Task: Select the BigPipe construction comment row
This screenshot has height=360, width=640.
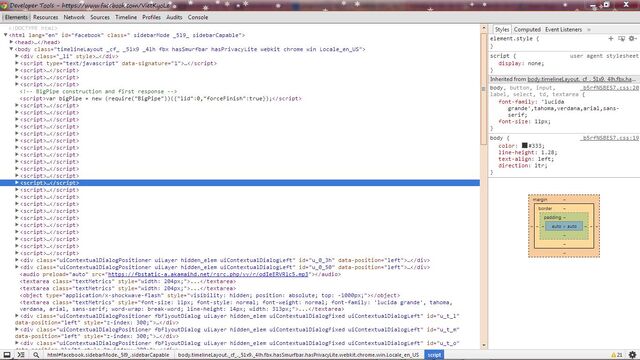Action: coord(98,91)
